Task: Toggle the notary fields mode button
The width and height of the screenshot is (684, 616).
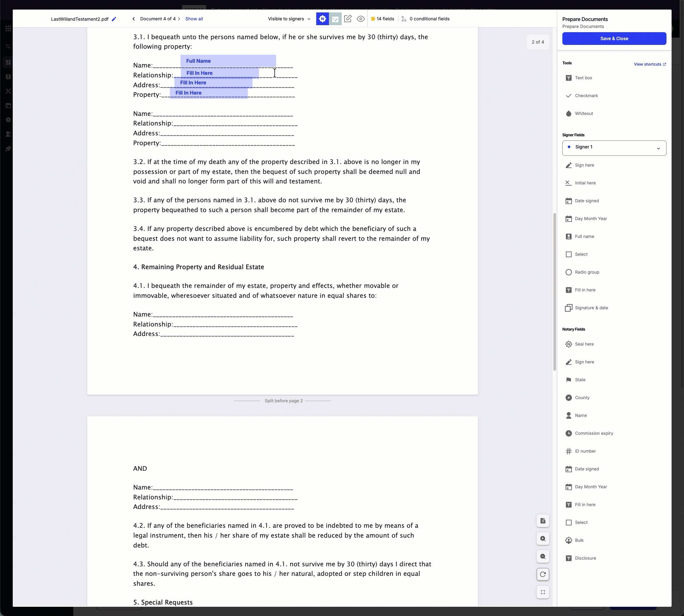Action: tap(323, 19)
